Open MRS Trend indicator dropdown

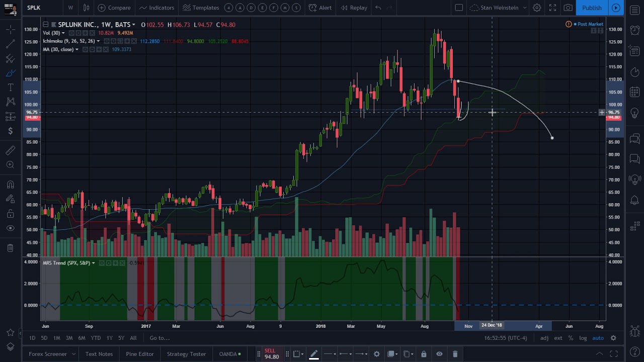[x=93, y=263]
